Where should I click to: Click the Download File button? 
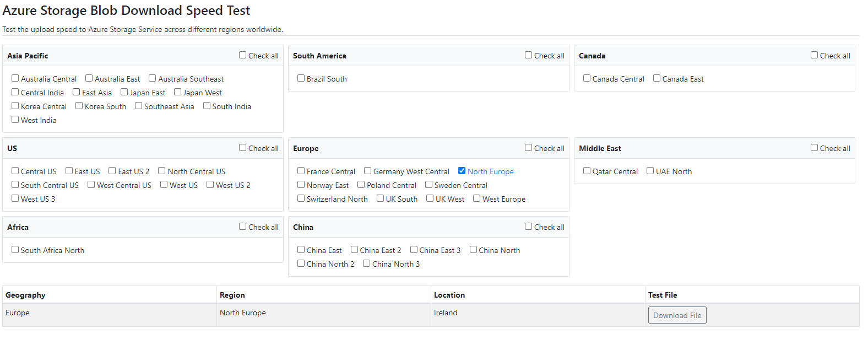pos(677,315)
